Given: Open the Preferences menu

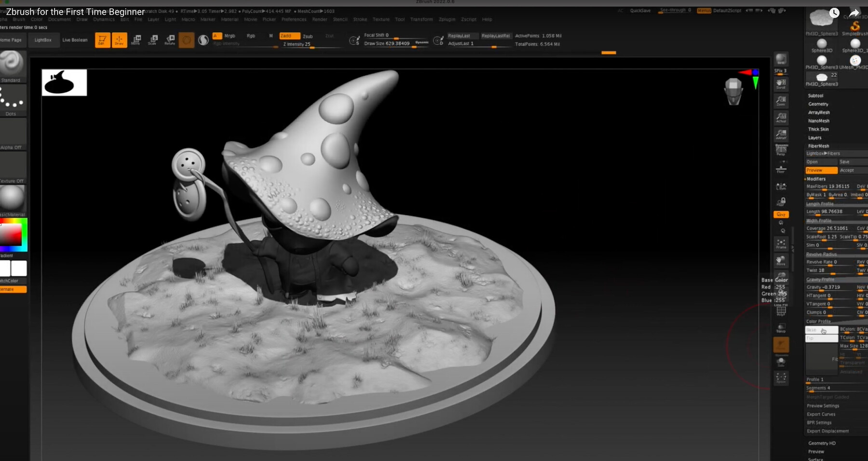Looking at the screenshot, I should 294,19.
